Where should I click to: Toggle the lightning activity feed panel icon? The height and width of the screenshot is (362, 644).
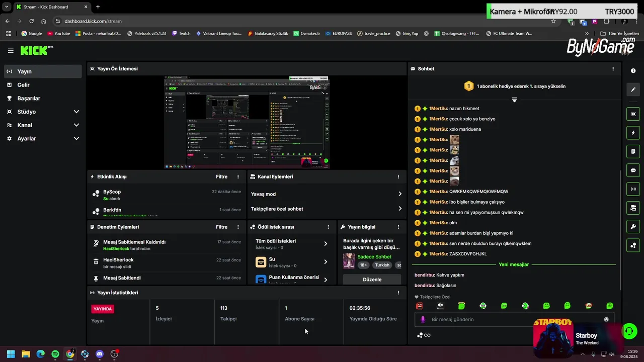[x=633, y=133]
